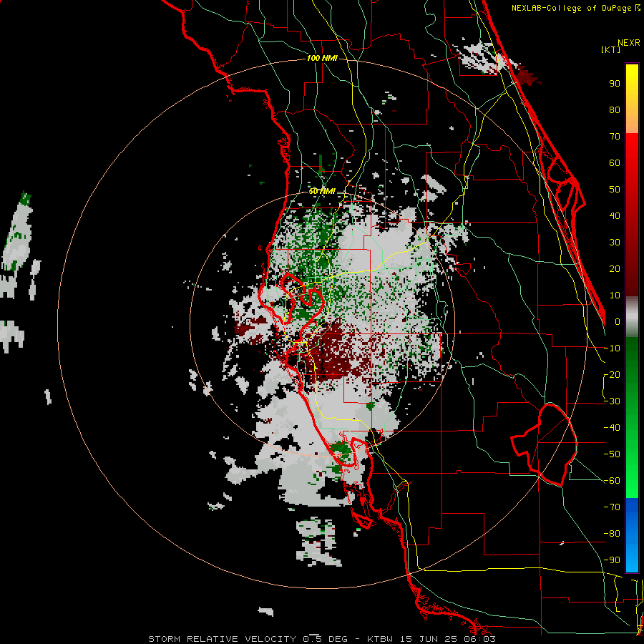The width and height of the screenshot is (644, 644).
Task: Click the 40 value on velocity scale
Action: [615, 216]
